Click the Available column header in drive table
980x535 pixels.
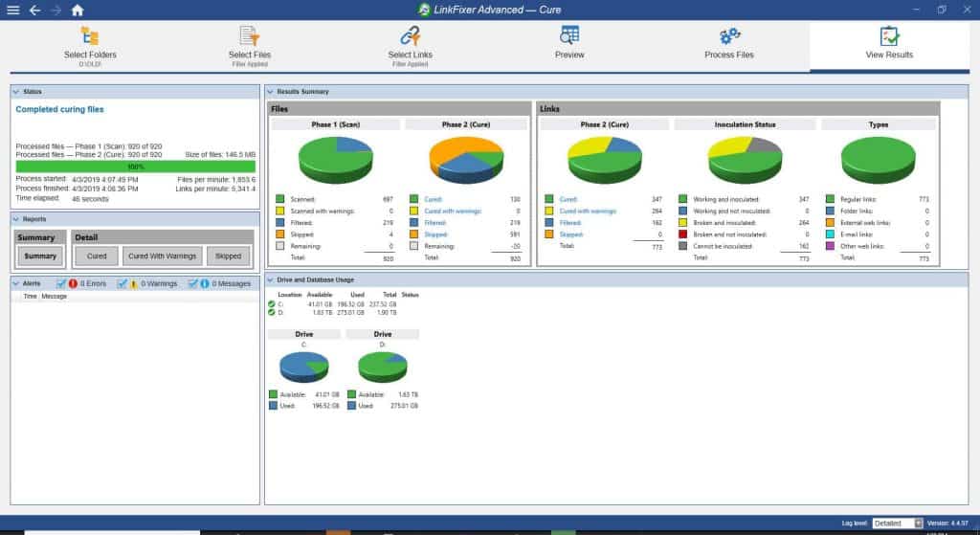pos(320,295)
